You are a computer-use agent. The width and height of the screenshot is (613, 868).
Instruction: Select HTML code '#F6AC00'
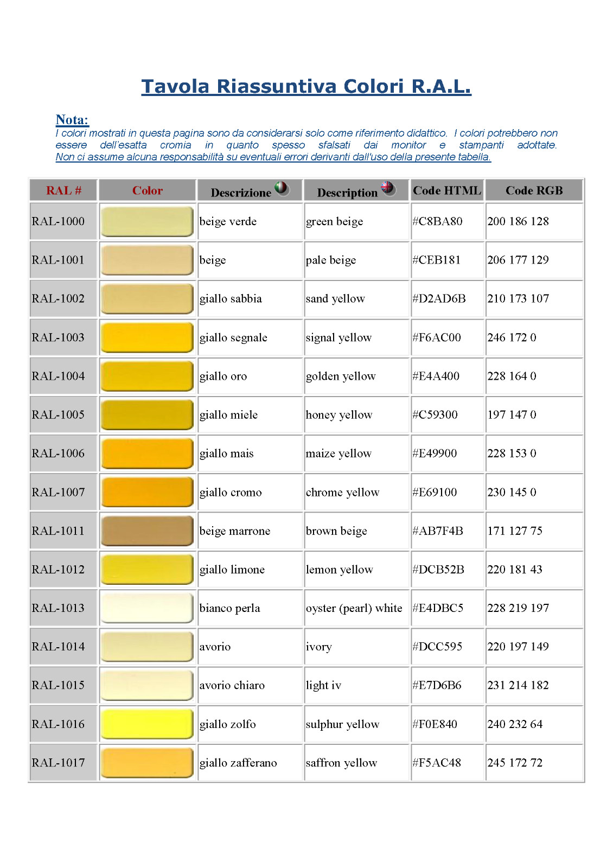point(437,337)
